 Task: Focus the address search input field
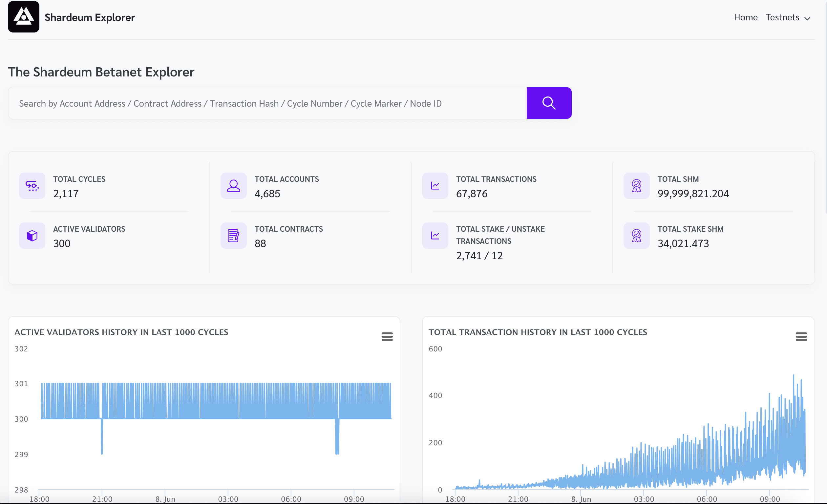click(267, 103)
